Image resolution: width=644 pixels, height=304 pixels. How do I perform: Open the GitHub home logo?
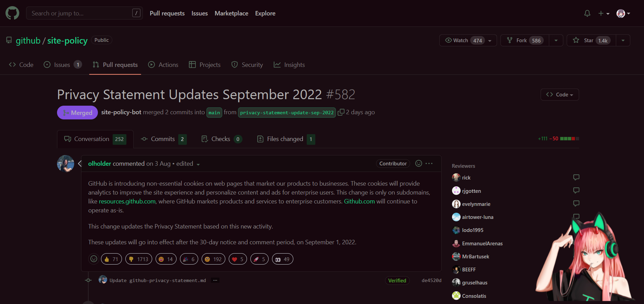[x=12, y=13]
